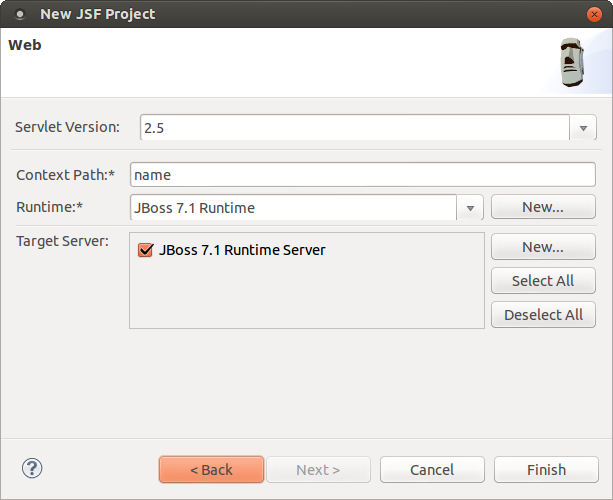Toggle the JBoss 7.1 Runtime Server checkbox

(145, 250)
